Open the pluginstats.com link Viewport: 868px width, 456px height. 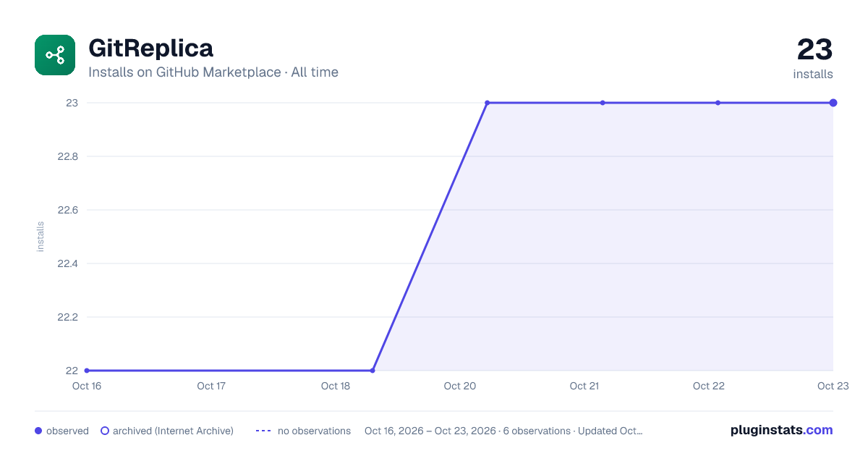pos(781,430)
